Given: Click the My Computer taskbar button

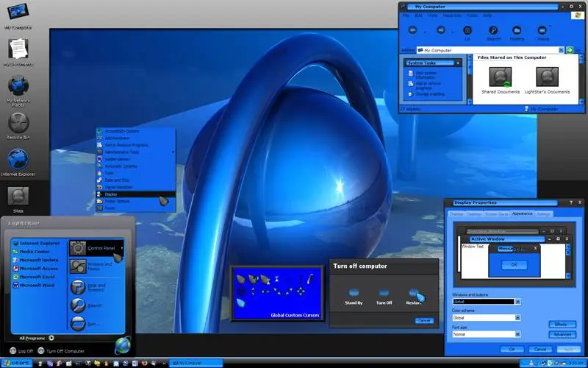Looking at the screenshot, I should (x=196, y=363).
